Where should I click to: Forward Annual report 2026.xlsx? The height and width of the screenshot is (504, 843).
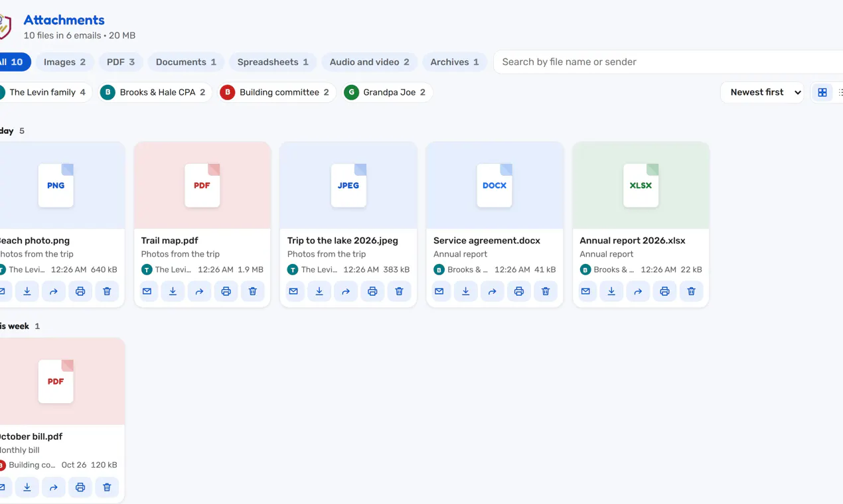coord(638,291)
